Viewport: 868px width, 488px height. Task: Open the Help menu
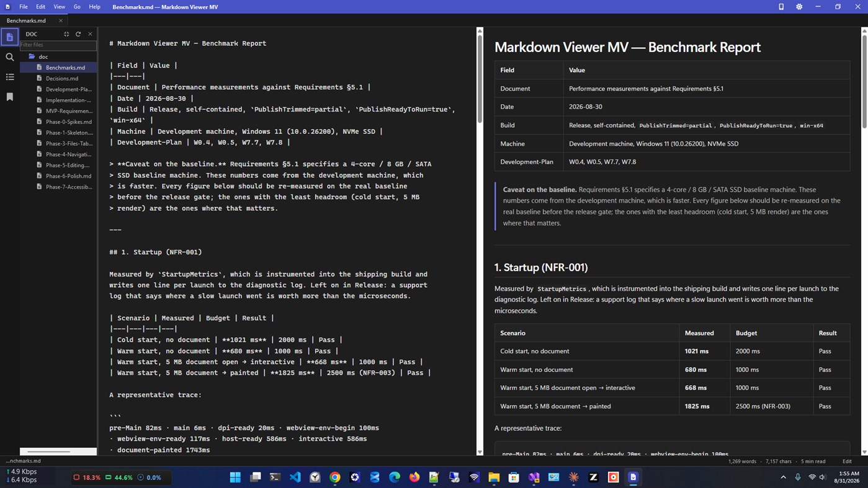(94, 7)
